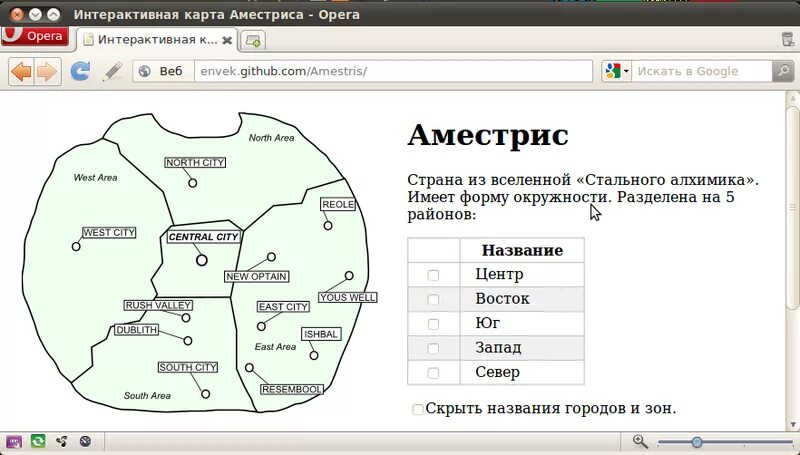
Task: Click the North City circle marker
Action: (192, 183)
